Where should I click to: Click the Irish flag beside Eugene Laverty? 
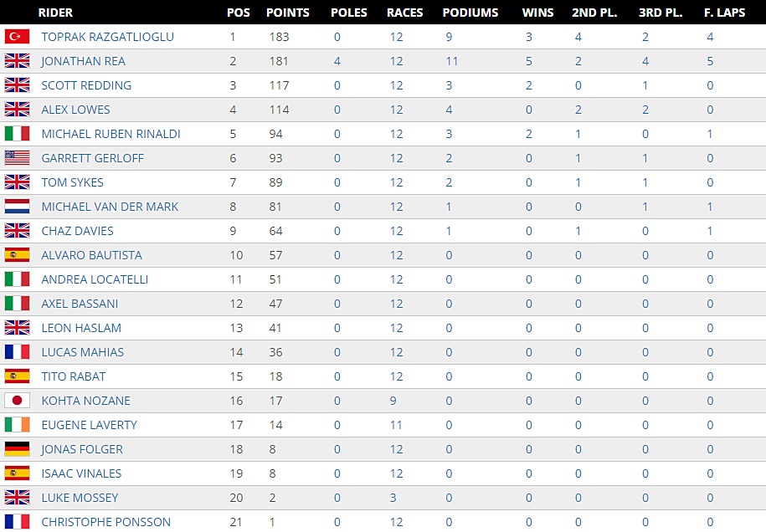point(17,425)
